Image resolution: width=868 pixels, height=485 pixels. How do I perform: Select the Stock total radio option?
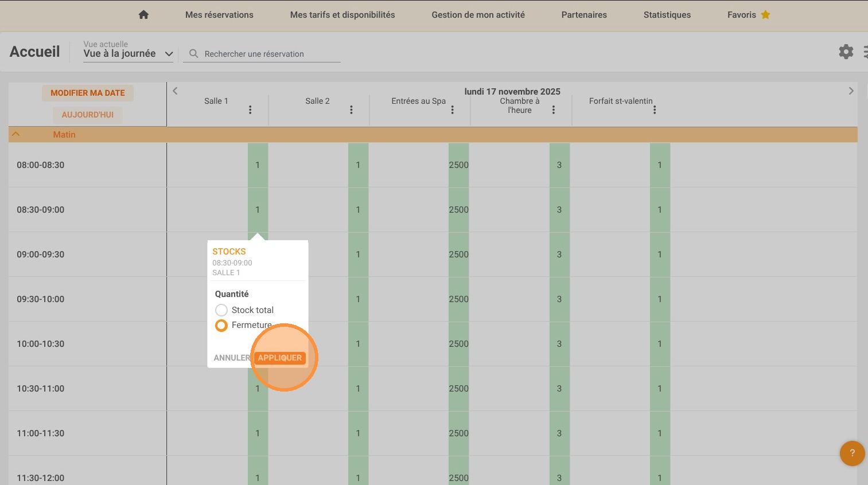click(x=221, y=310)
